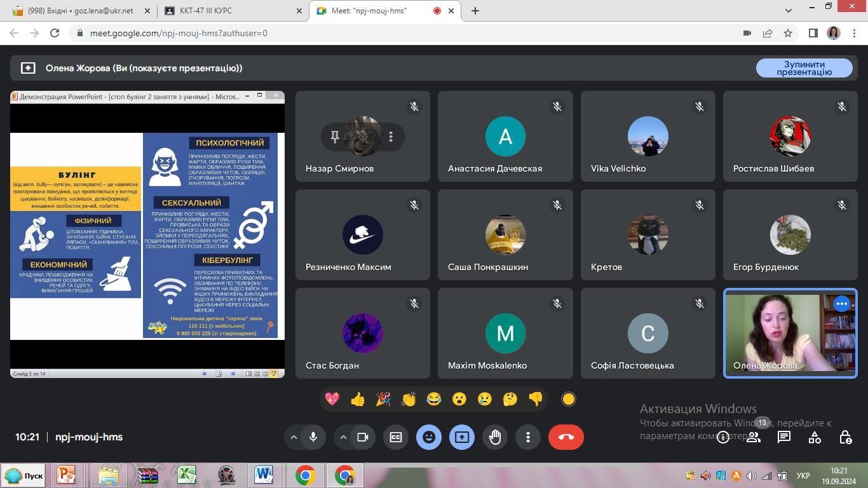Select the yellow skin tone swatch
This screenshot has width=868, height=488.
pyautogui.click(x=569, y=399)
